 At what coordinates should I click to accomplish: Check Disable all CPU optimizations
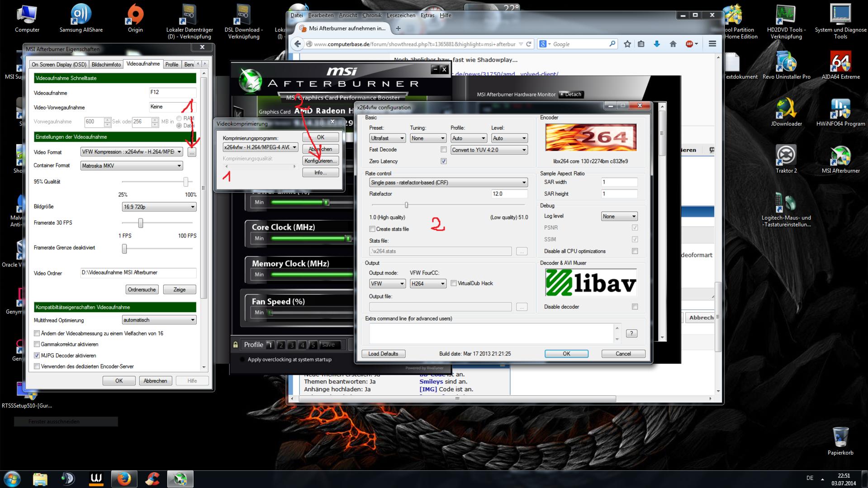coord(635,251)
